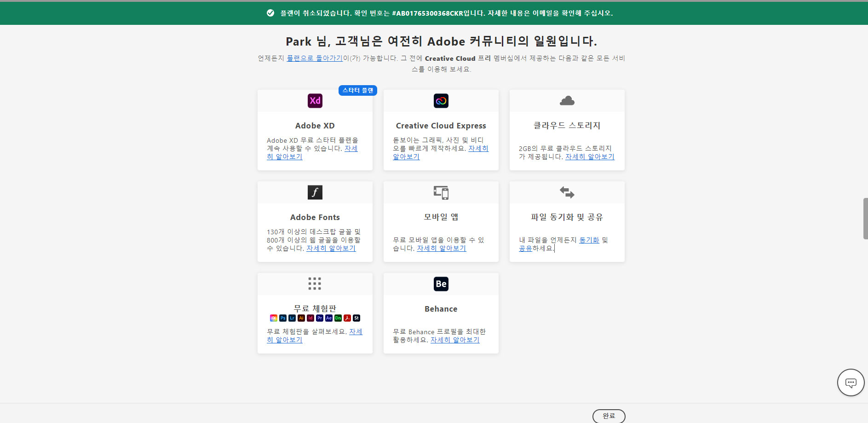Click the Creative Cloud Express icon
This screenshot has height=423, width=868.
[441, 101]
